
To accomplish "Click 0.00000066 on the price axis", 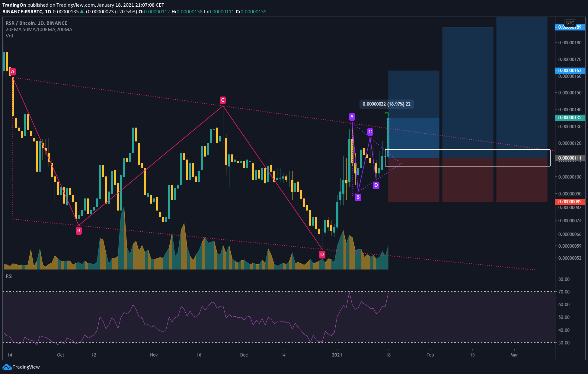I will [570, 234].
